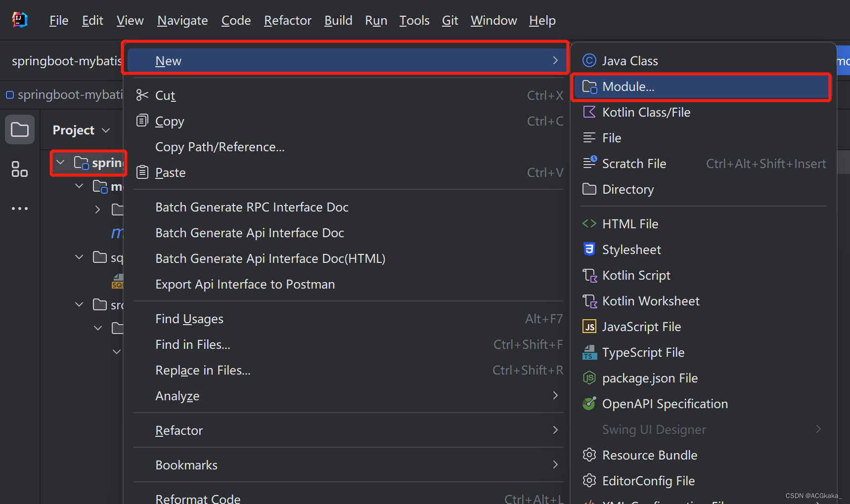This screenshot has height=504, width=850.
Task: Expand the New submenu arrow
Action: [555, 60]
